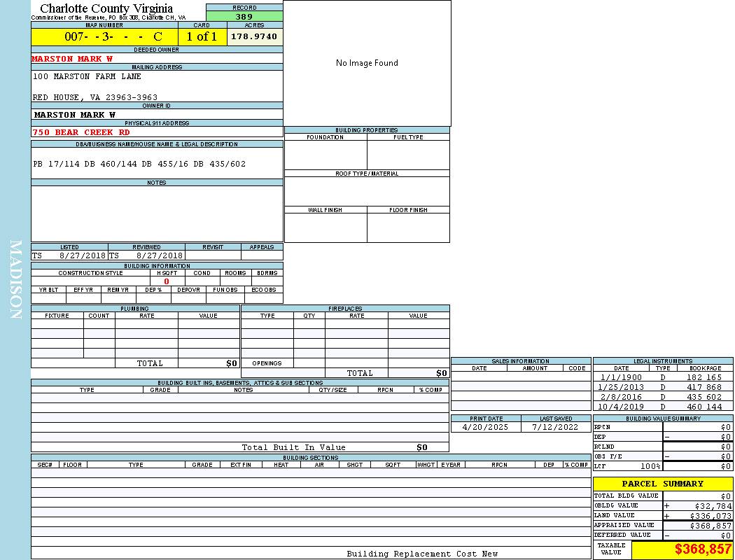Click the record number 389 field

pyautogui.click(x=244, y=16)
